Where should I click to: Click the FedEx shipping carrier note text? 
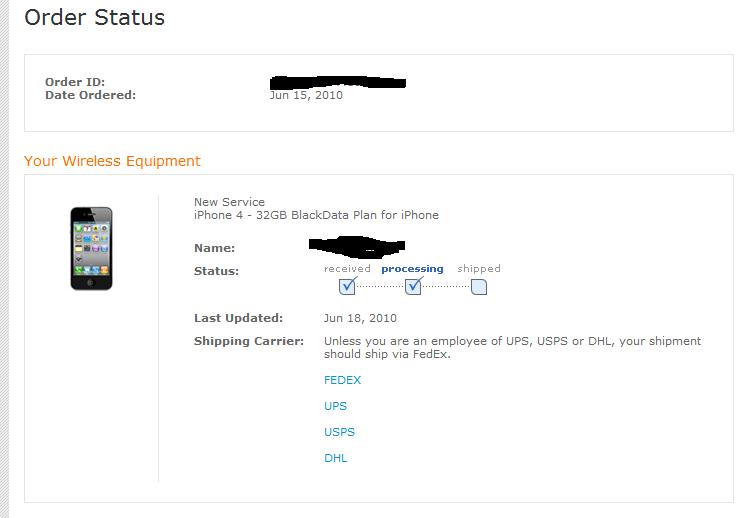[x=512, y=347]
